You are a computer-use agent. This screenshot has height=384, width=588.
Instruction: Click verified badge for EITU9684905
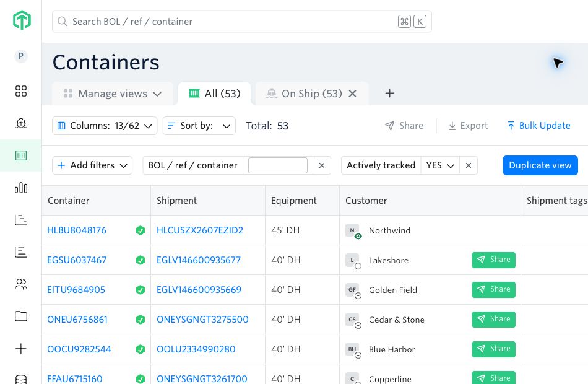point(141,289)
